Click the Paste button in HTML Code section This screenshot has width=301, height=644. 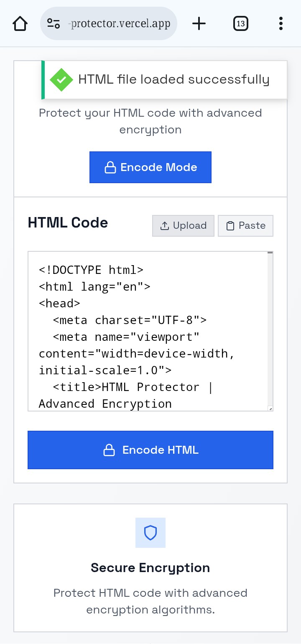pos(245,225)
